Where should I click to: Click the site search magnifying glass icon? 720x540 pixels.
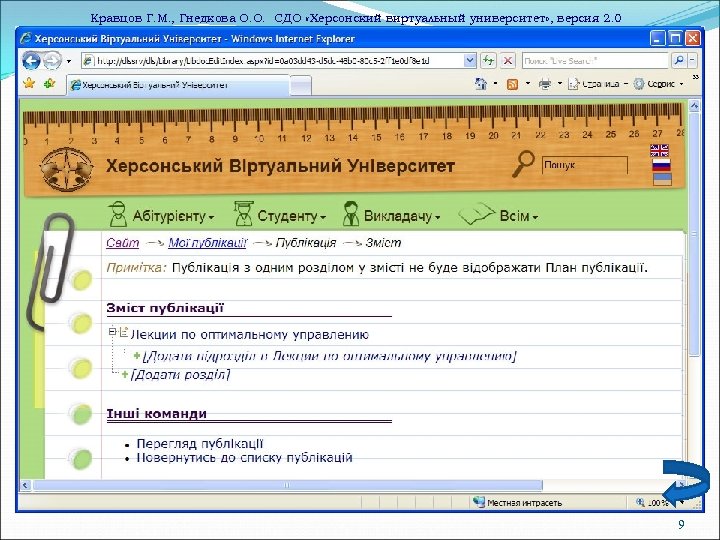523,164
